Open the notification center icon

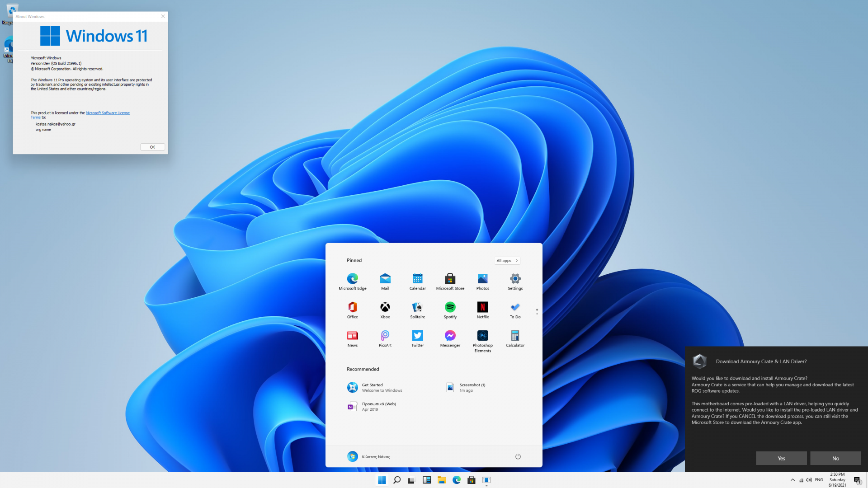click(x=857, y=480)
